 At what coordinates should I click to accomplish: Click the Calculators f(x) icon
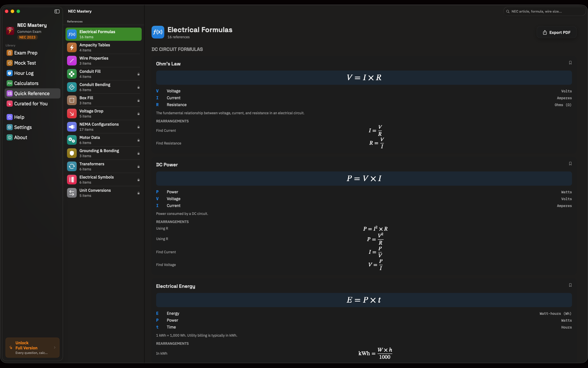9,83
